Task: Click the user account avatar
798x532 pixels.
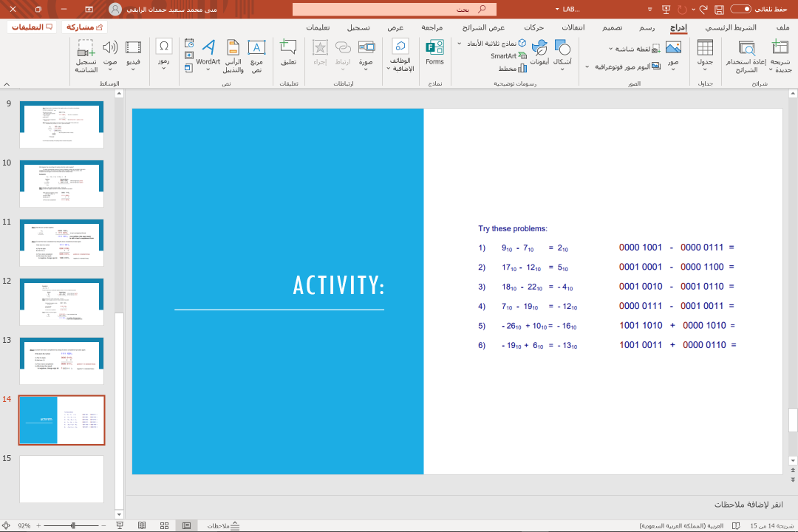Action: pos(115,9)
